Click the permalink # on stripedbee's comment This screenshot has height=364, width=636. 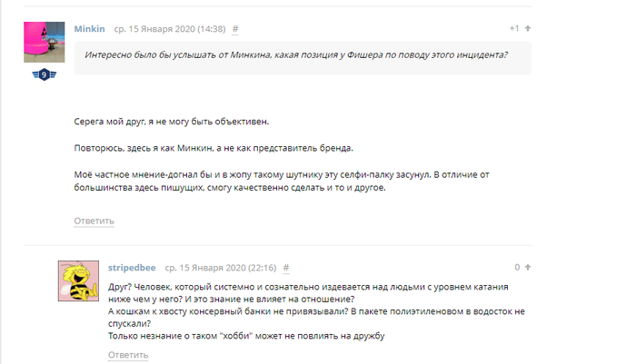[x=286, y=268]
